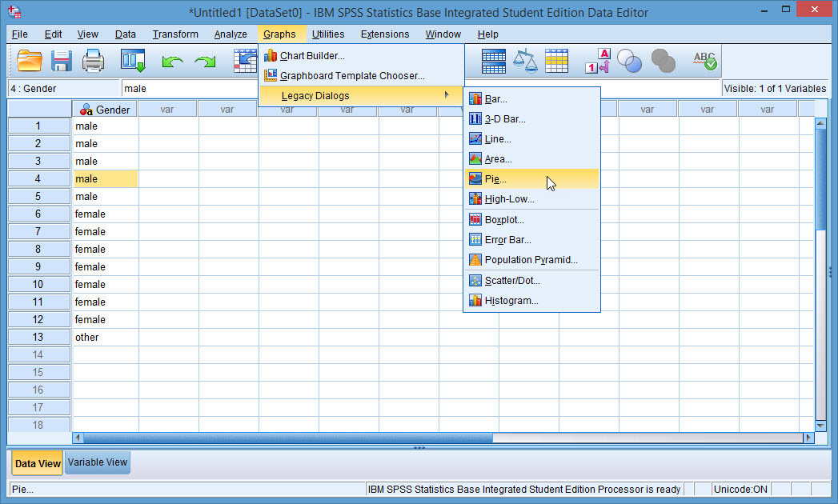The image size is (838, 504).
Task: Choose 3-D Bar chart option
Action: 531,119
